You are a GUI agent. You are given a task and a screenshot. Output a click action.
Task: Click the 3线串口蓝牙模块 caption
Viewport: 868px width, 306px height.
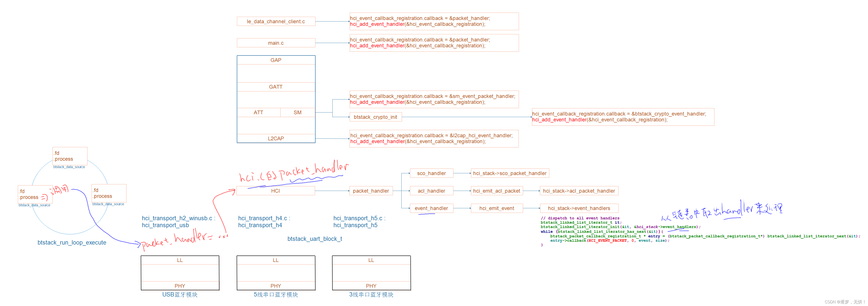(x=371, y=294)
